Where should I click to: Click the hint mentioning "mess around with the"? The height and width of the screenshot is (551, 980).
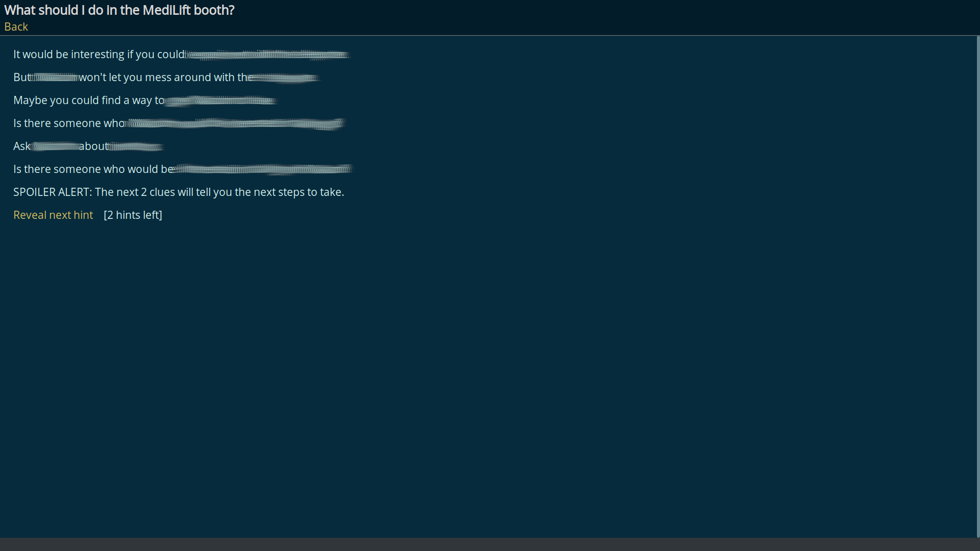coord(166,77)
